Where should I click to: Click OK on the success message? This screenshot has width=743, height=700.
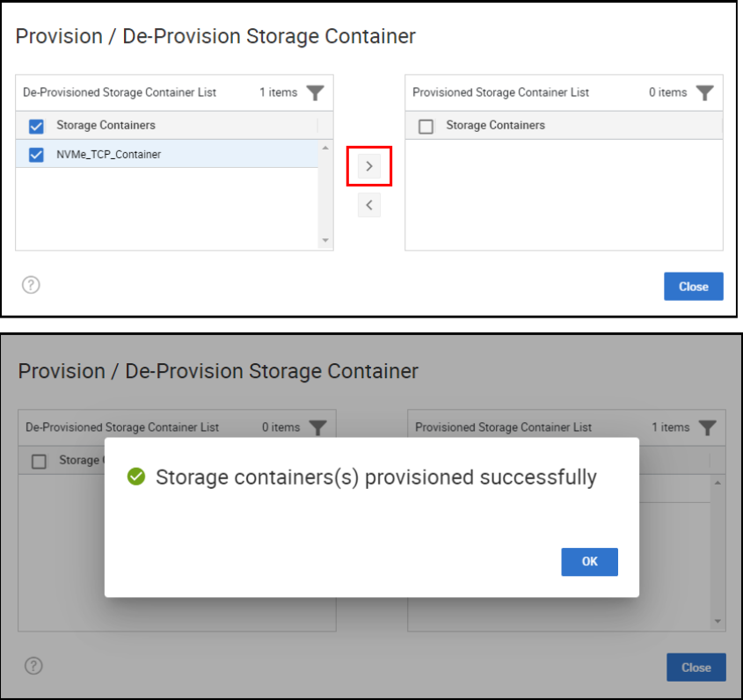[589, 562]
